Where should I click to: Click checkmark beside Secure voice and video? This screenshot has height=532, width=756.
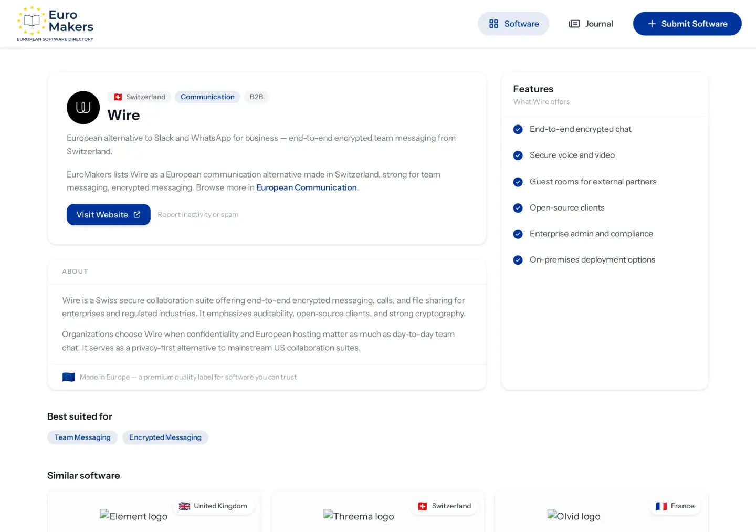(x=518, y=155)
